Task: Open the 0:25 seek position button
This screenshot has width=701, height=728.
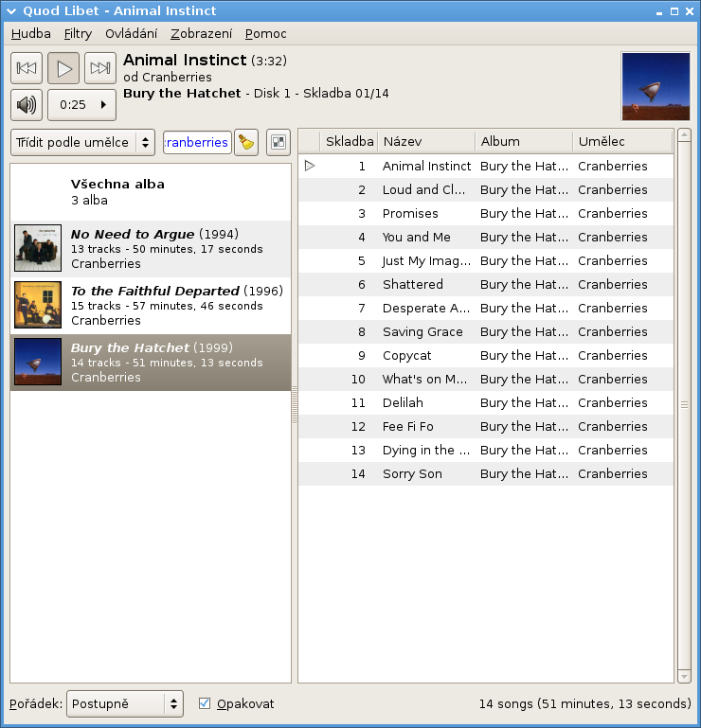Action: pos(82,105)
